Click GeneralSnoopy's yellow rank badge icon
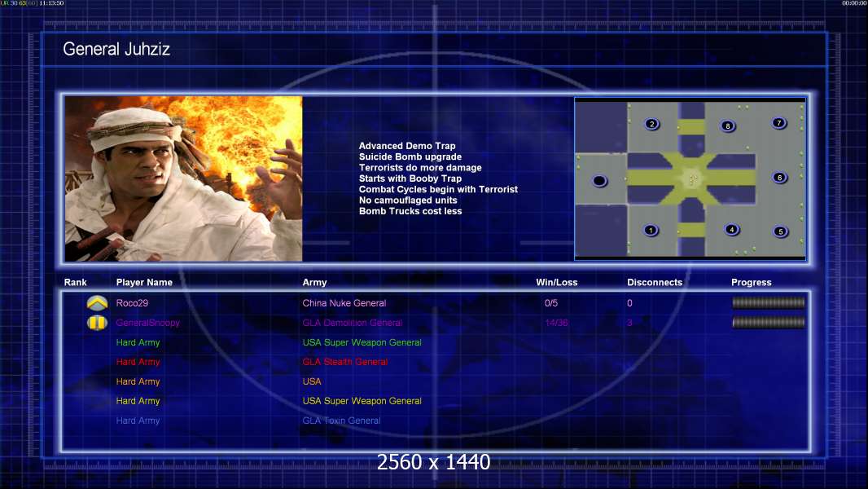868x489 pixels. pos(97,322)
